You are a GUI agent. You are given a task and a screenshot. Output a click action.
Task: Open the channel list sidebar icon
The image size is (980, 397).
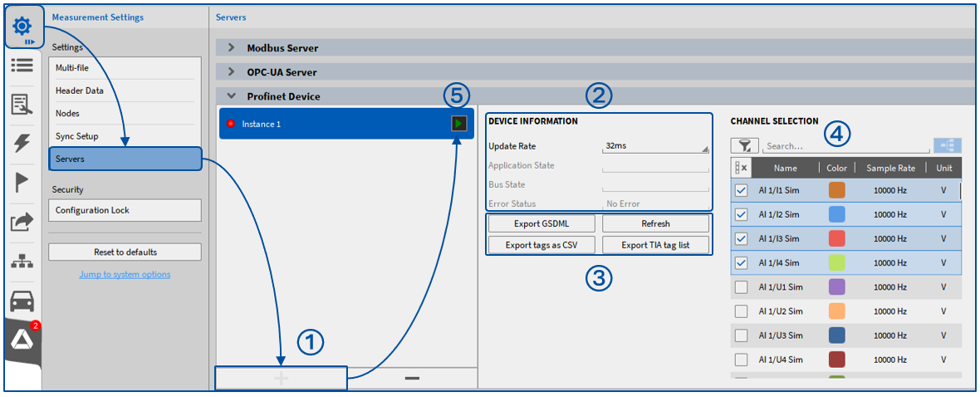pos(22,66)
